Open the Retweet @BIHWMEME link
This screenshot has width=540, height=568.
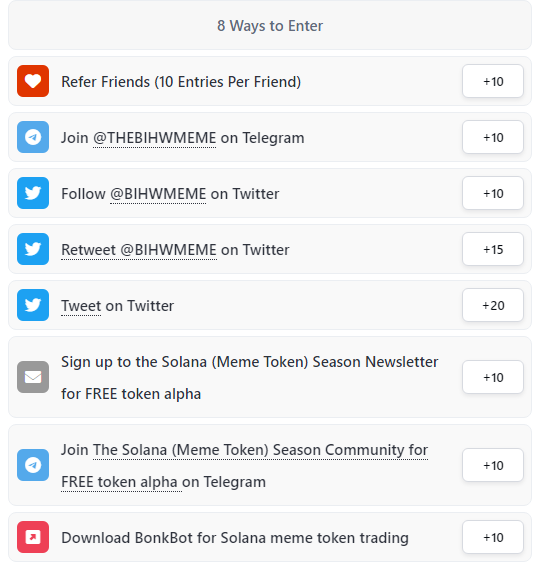click(139, 250)
